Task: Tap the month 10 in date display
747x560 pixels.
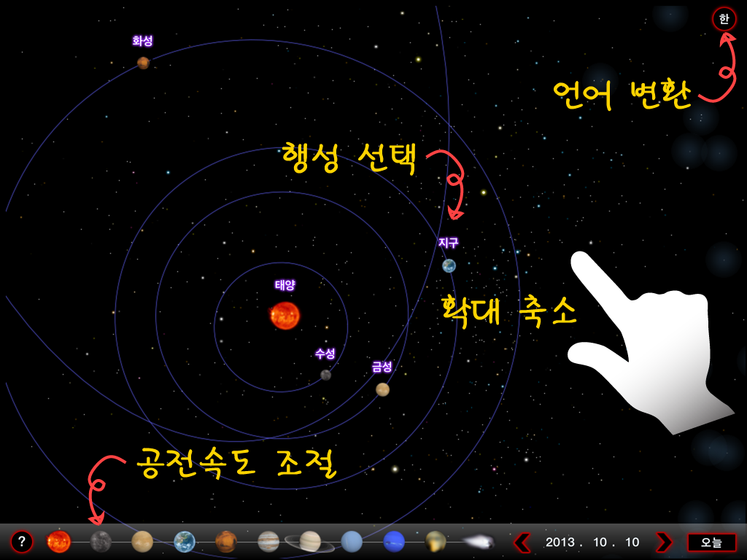Action: [x=600, y=542]
